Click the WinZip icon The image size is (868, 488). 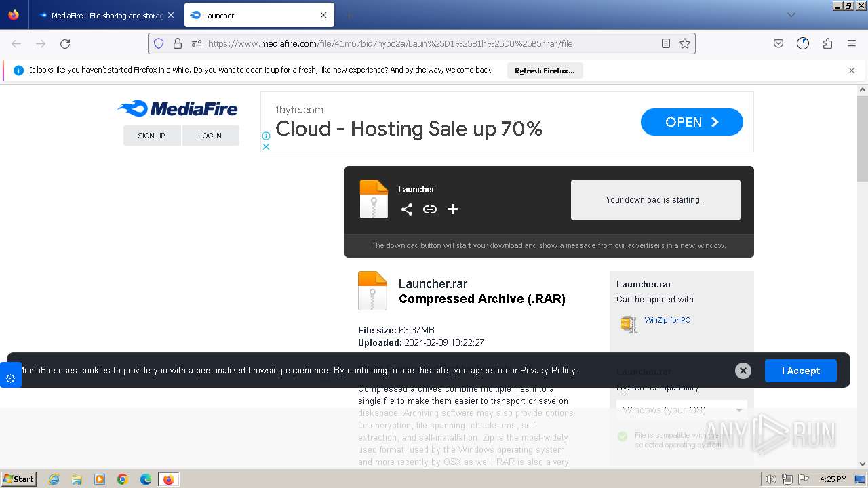coord(629,324)
